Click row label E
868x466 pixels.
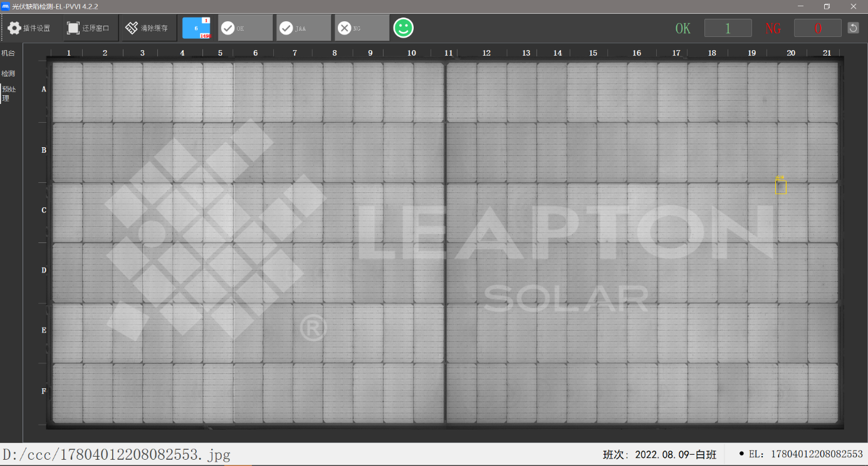pos(44,330)
